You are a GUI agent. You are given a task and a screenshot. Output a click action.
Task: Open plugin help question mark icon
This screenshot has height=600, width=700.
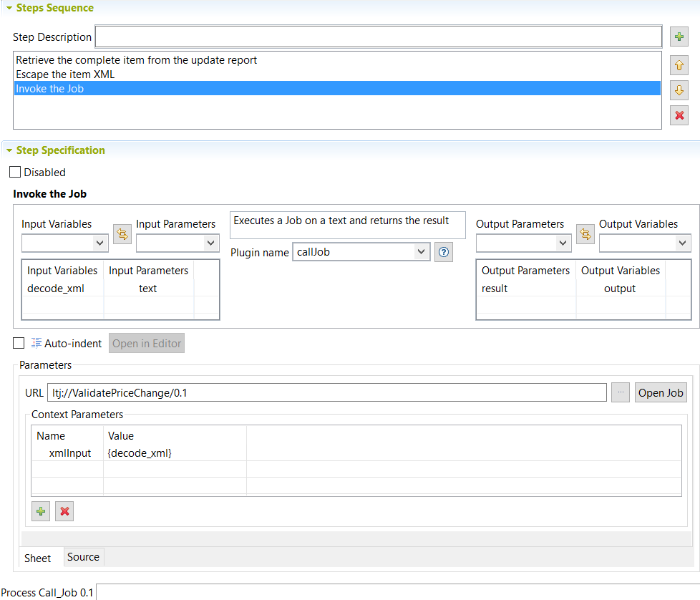point(444,252)
